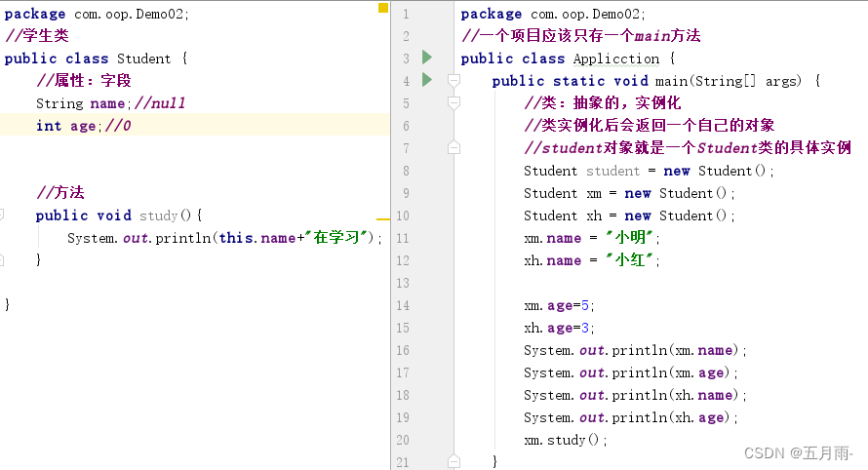868x470 pixels.
Task: Jump to yellow warning stripe beside study method
Action: click(383, 219)
